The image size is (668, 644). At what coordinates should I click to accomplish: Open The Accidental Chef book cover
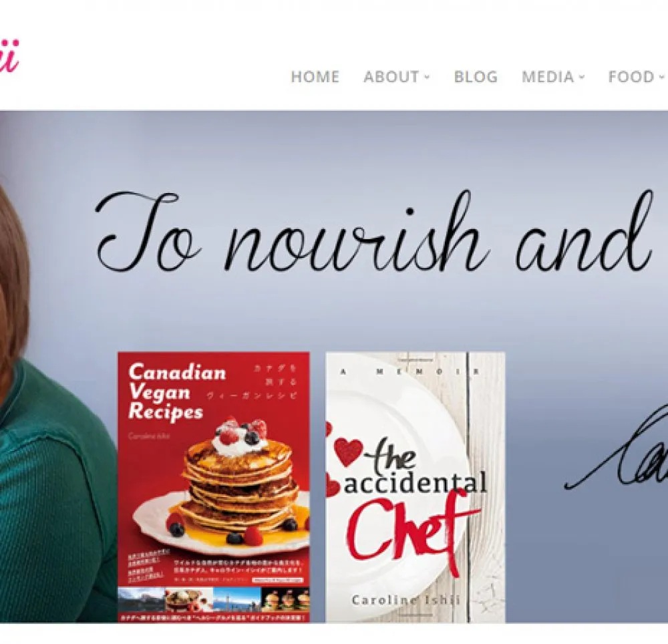point(415,487)
